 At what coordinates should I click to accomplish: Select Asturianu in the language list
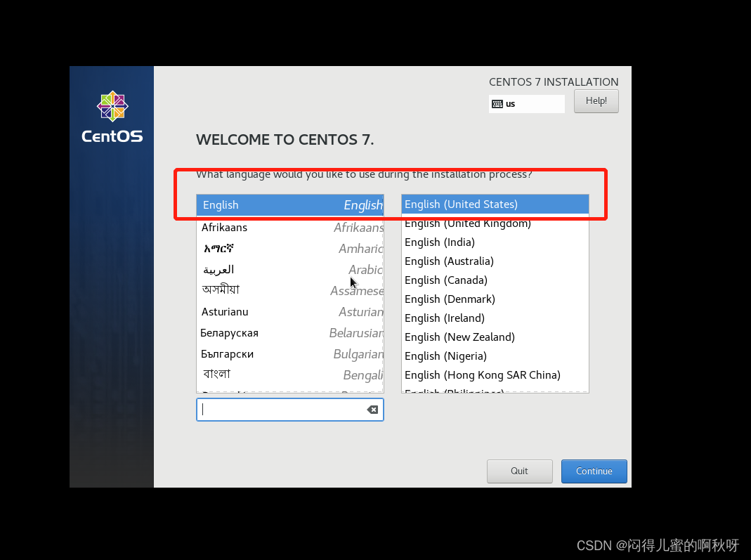(289, 312)
